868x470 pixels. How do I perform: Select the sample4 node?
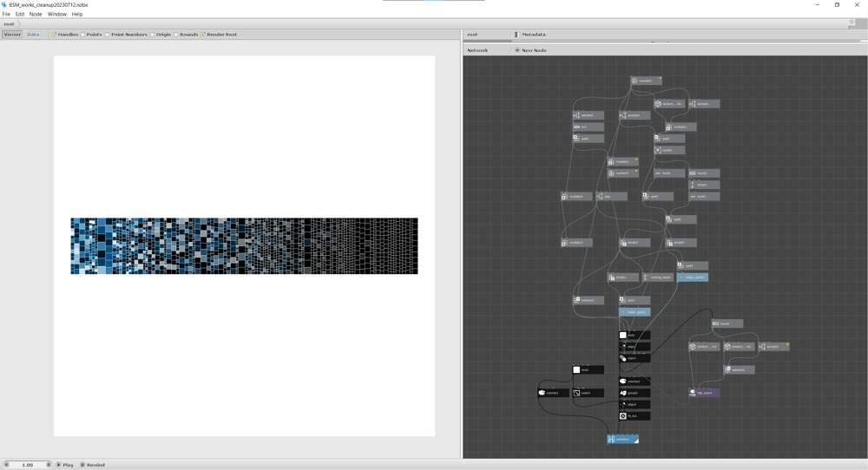click(x=588, y=115)
